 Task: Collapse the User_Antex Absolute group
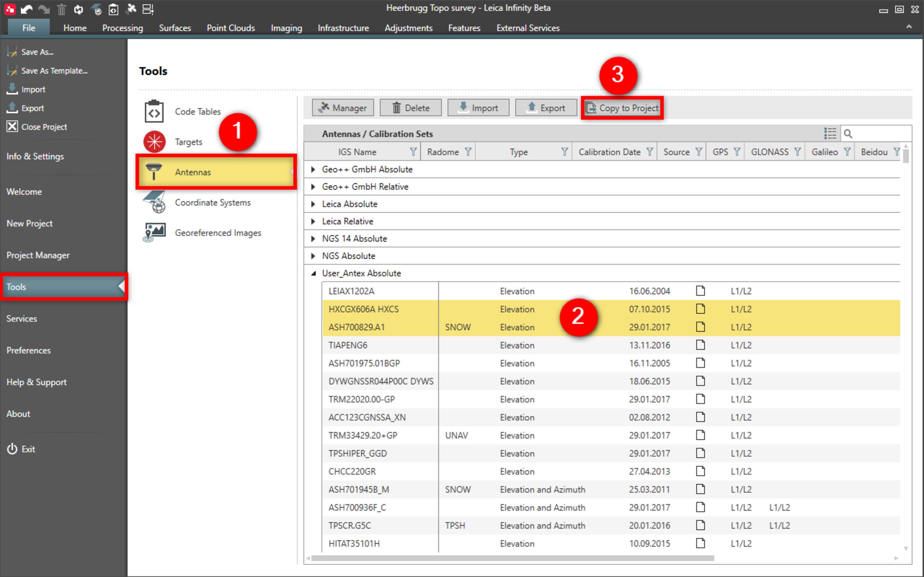(x=313, y=273)
